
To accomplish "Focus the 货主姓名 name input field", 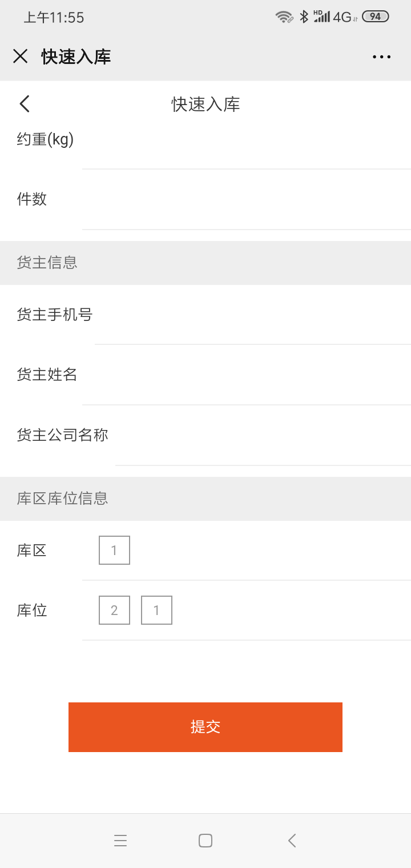I will click(247, 375).
